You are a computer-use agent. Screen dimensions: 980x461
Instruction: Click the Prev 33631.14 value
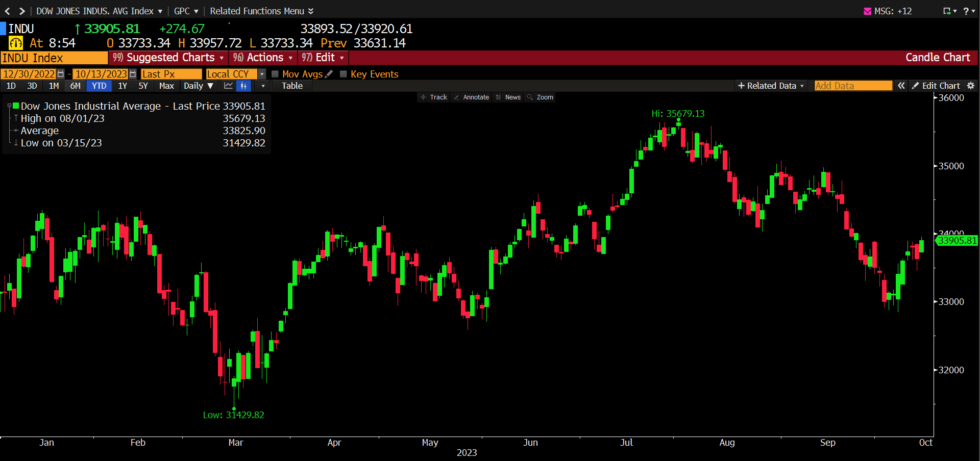[x=363, y=43]
